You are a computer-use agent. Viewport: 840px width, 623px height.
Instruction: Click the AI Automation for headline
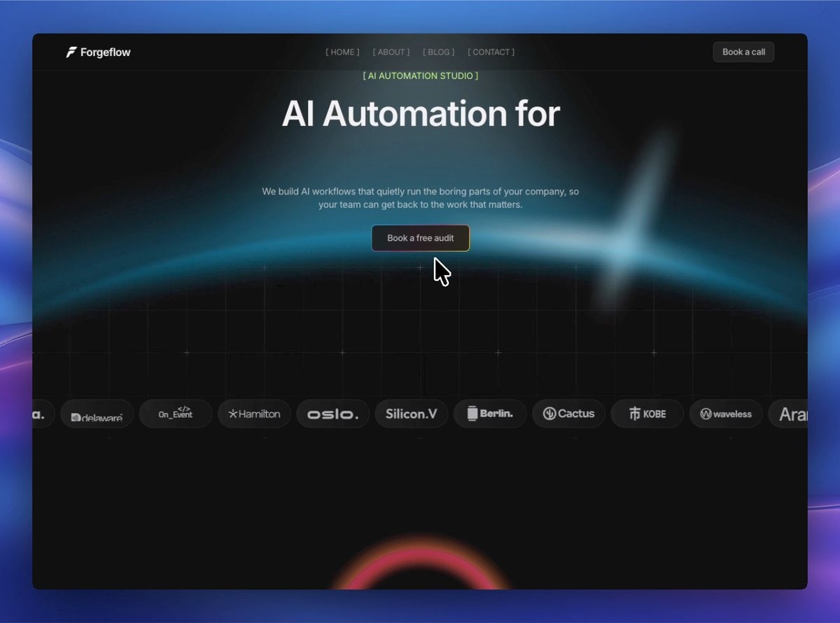(421, 113)
